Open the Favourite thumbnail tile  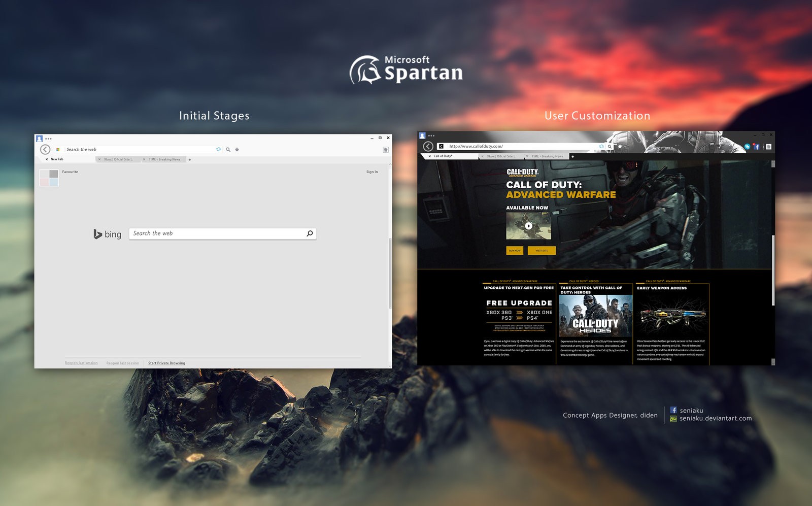[x=49, y=178]
